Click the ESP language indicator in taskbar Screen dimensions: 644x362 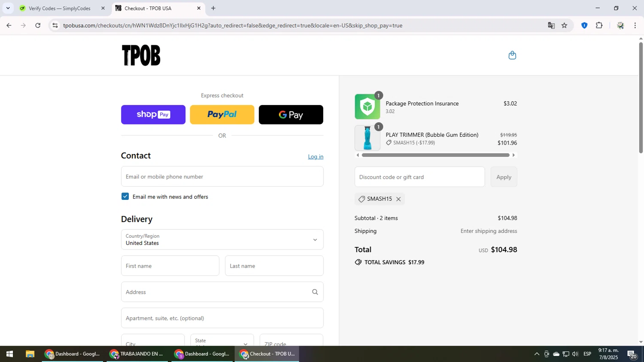(x=587, y=354)
